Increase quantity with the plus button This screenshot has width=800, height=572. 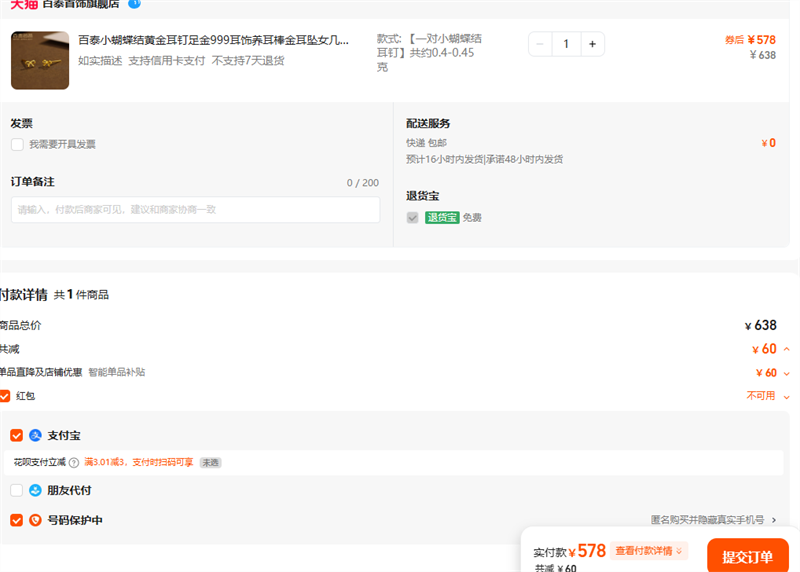pyautogui.click(x=592, y=44)
